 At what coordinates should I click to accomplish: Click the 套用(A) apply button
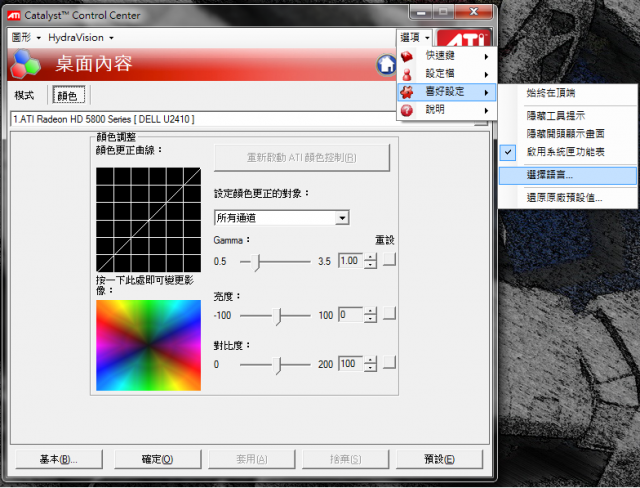(252, 459)
